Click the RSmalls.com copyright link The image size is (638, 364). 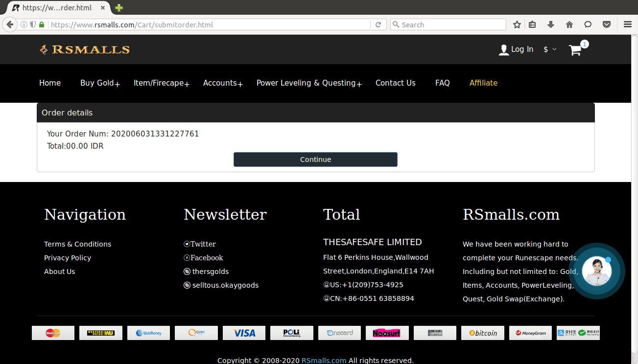click(324, 361)
